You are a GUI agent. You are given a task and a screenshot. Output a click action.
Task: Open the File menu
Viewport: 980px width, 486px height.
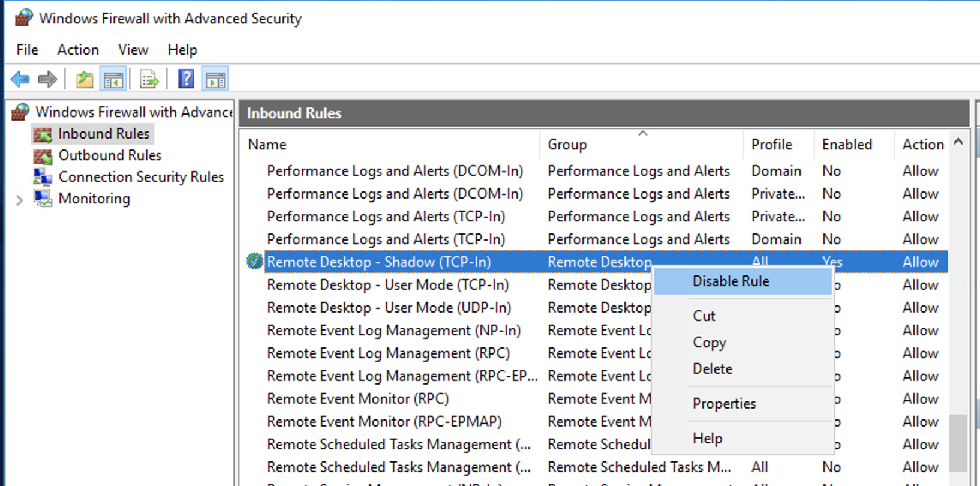click(x=27, y=50)
